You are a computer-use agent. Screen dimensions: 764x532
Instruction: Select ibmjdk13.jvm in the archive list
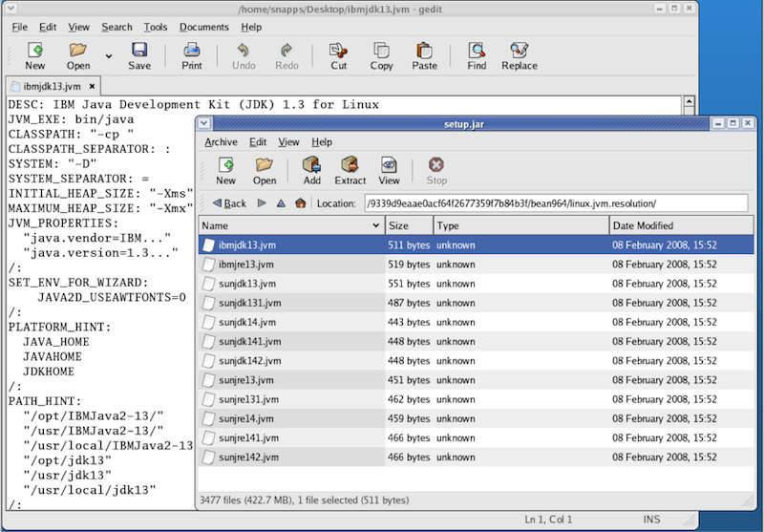point(476,245)
